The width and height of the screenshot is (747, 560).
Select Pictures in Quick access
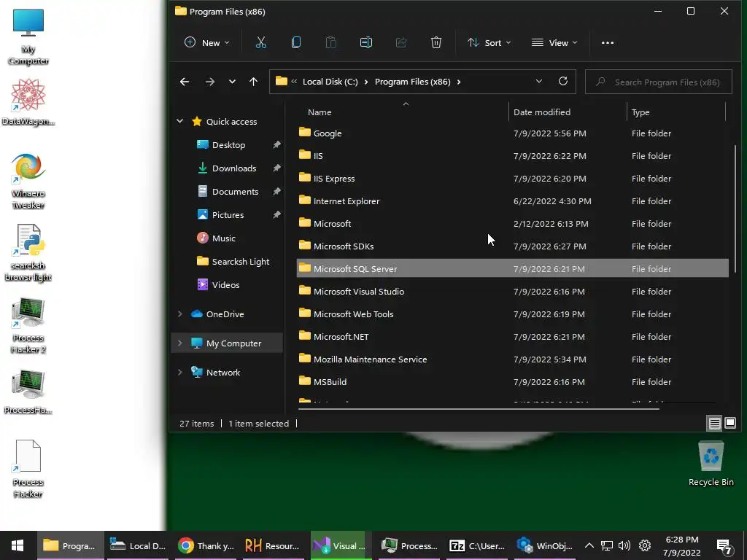(228, 215)
